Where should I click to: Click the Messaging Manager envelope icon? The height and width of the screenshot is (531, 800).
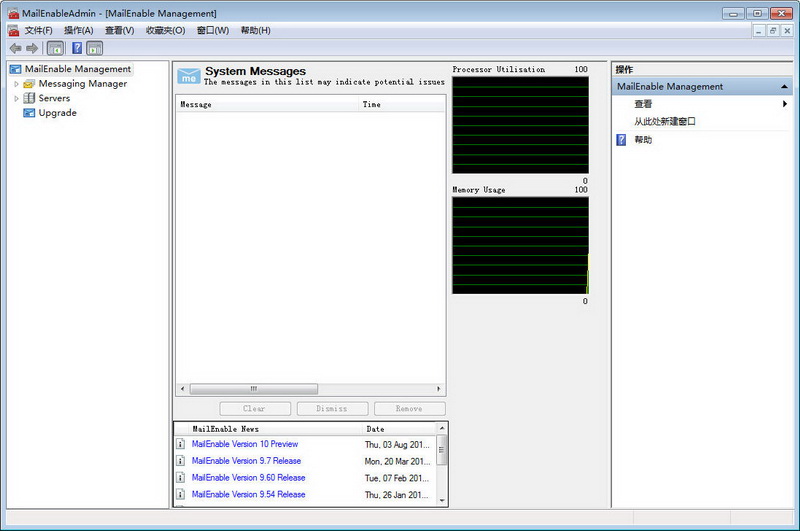29,84
